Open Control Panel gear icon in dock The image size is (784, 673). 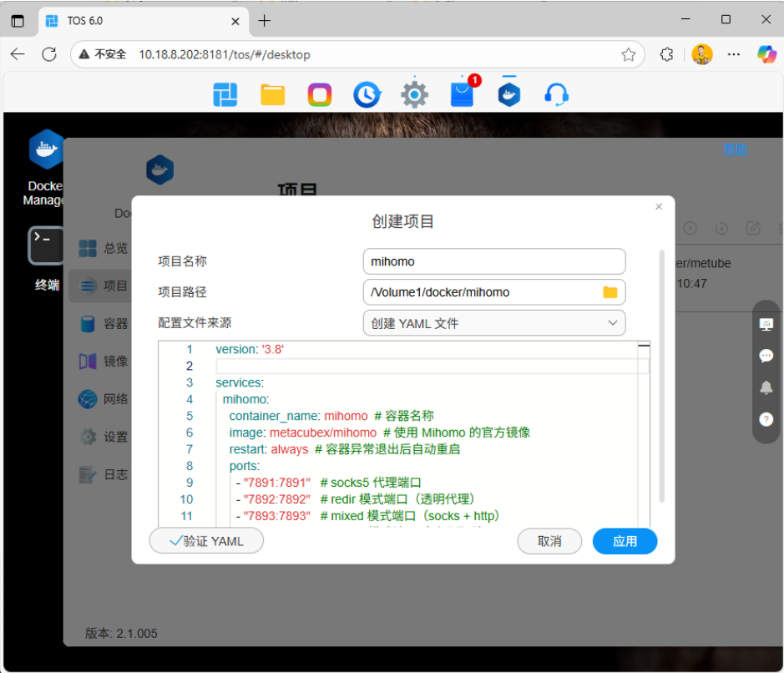point(414,94)
